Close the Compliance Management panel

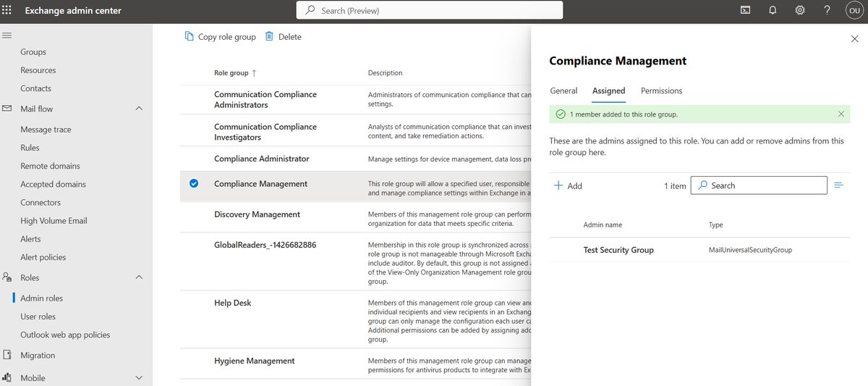point(854,39)
